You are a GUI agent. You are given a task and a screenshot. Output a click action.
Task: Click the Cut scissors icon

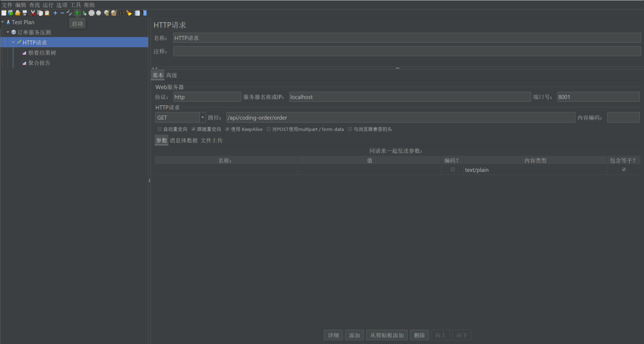[x=33, y=13]
